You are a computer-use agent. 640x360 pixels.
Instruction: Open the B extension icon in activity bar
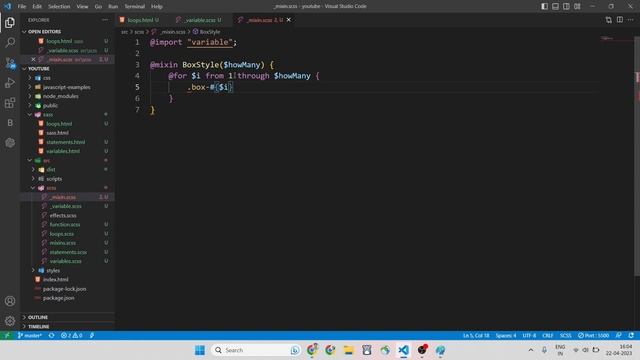tap(10, 122)
